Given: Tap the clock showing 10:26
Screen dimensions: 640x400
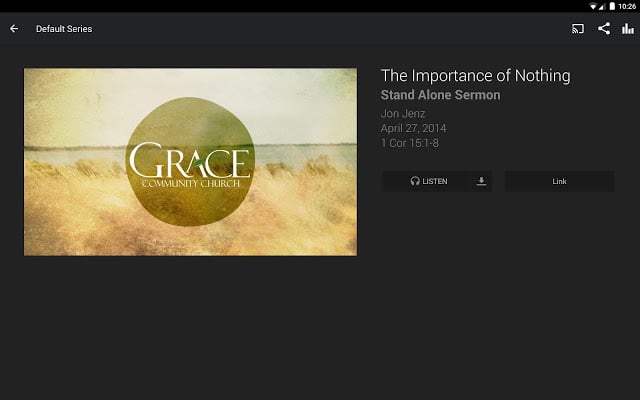Looking at the screenshot, I should pos(627,6).
